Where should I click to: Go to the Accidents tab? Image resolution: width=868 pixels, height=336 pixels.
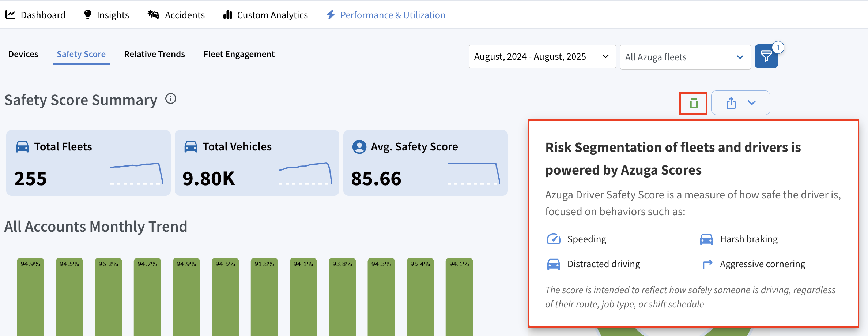pyautogui.click(x=176, y=15)
